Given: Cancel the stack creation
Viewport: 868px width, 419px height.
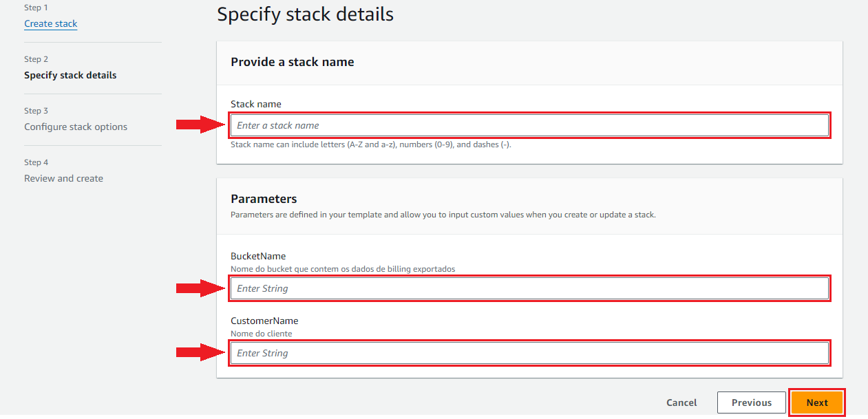Looking at the screenshot, I should (x=681, y=402).
